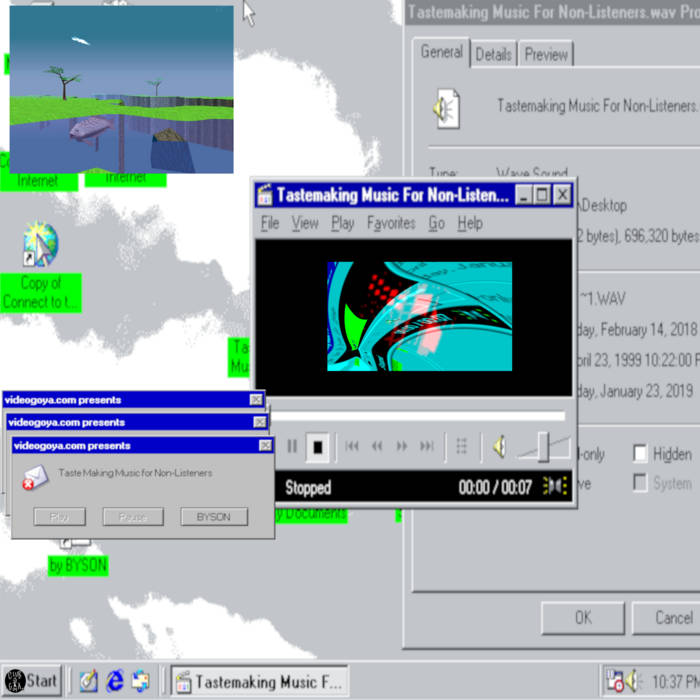Switch to the Details tab
Screen dimensions: 700x700
(x=493, y=55)
